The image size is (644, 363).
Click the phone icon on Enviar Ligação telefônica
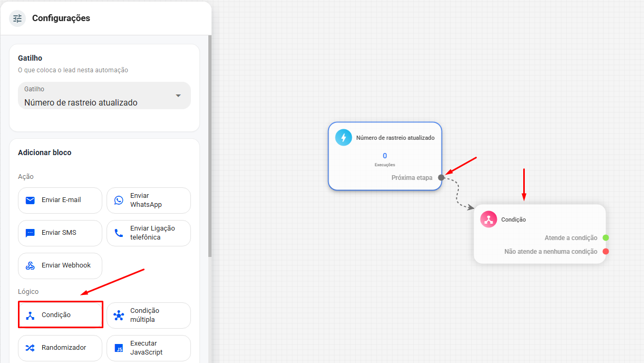click(119, 233)
